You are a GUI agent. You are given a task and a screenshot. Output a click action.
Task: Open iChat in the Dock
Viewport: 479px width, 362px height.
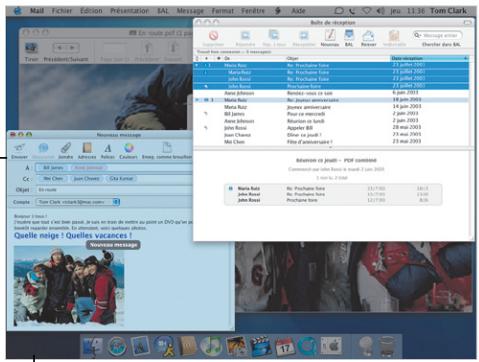pos(163,346)
